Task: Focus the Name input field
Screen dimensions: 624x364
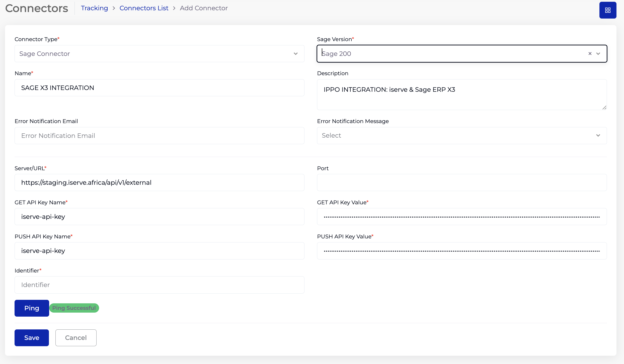Action: click(x=160, y=88)
